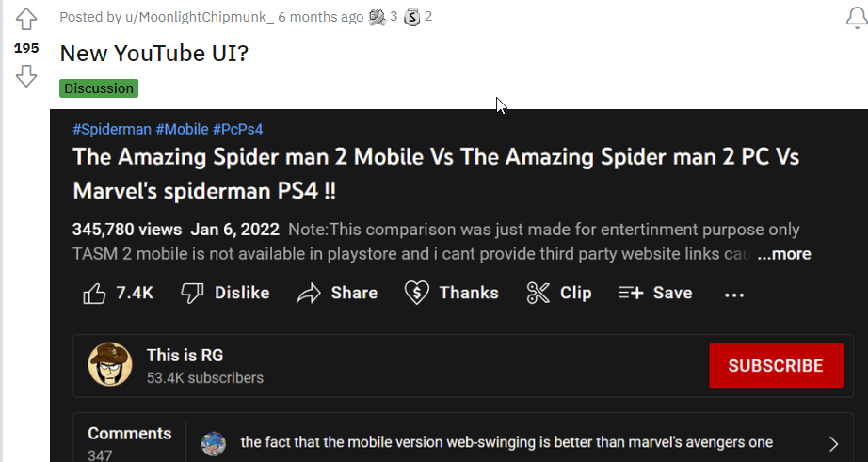868x462 pixels.
Task: Select the Discussion flair tag
Action: pyautogui.click(x=99, y=88)
